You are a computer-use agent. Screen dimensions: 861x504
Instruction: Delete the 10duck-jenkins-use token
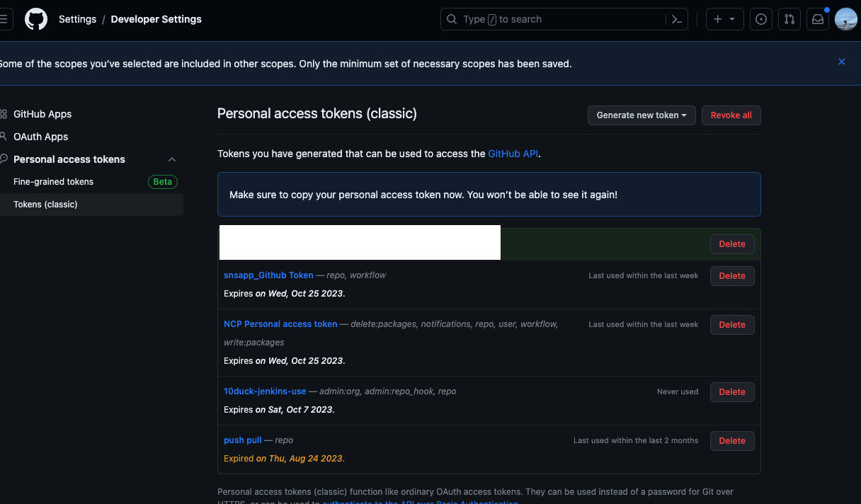point(732,392)
